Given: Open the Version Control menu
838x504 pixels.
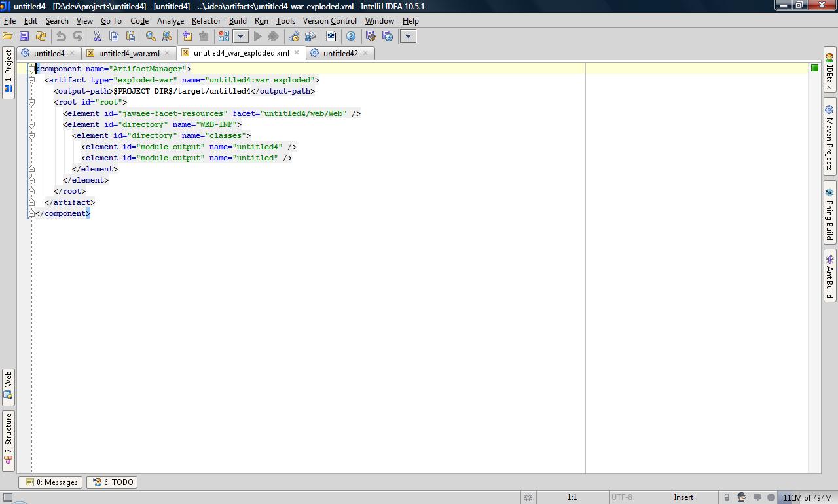Looking at the screenshot, I should tap(330, 21).
